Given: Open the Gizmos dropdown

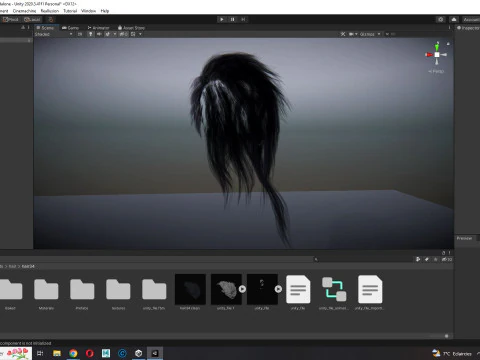Looking at the screenshot, I should 370,34.
